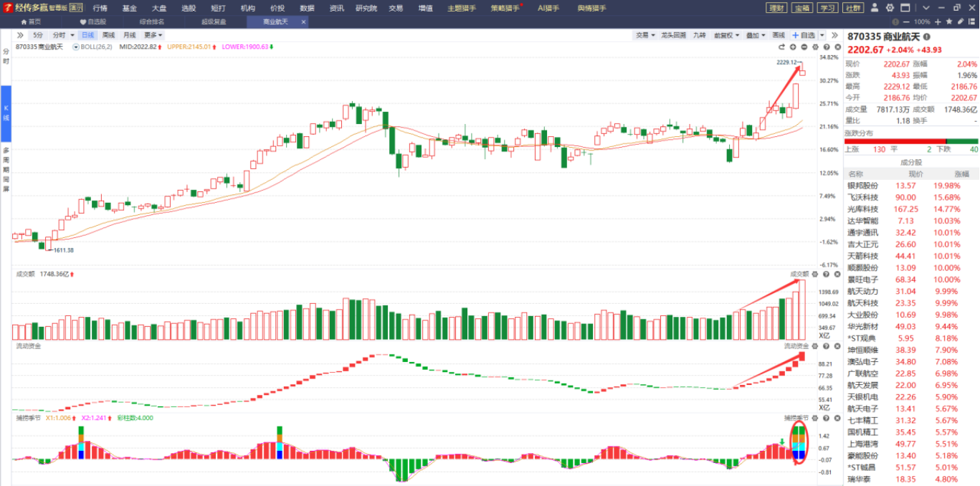
Task: Click the 宝箱 button
Action: click(801, 8)
